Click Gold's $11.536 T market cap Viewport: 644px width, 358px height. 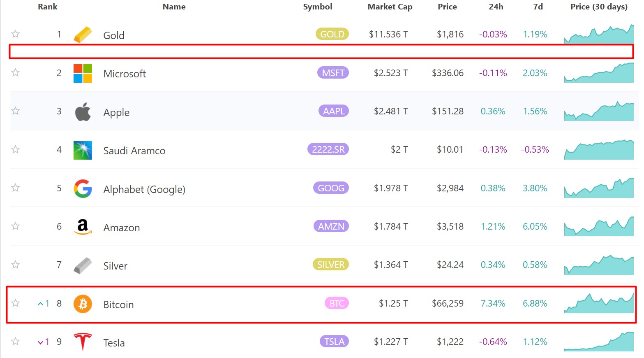388,34
